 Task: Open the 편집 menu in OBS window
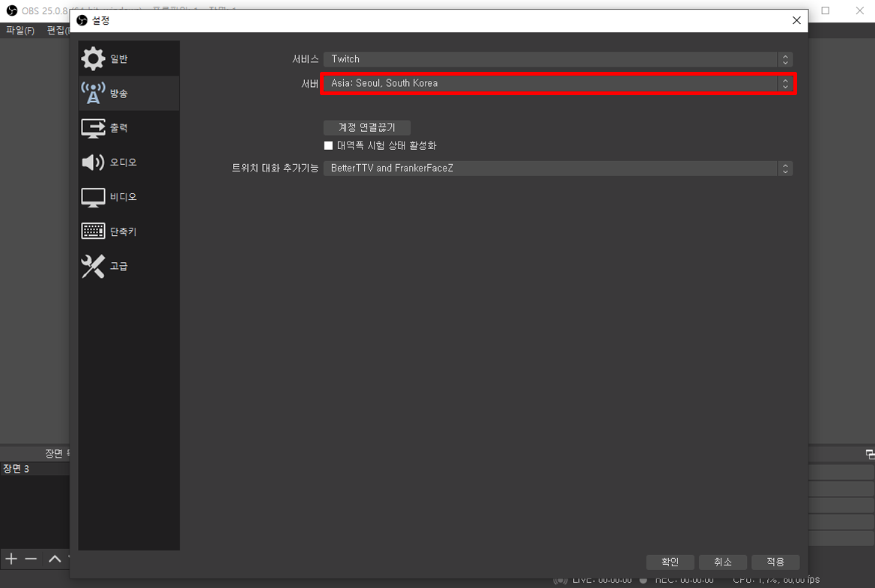tap(58, 30)
